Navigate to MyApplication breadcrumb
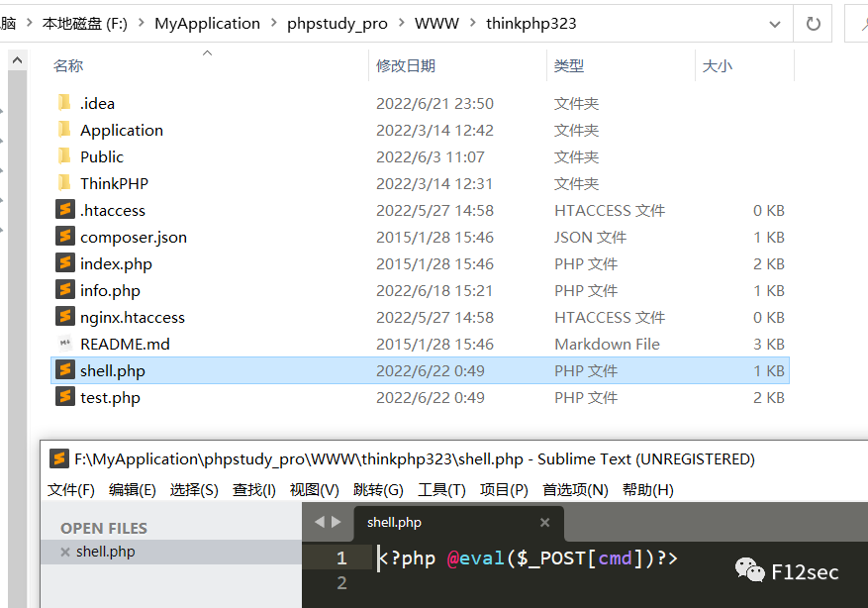868x608 pixels. coord(207,23)
